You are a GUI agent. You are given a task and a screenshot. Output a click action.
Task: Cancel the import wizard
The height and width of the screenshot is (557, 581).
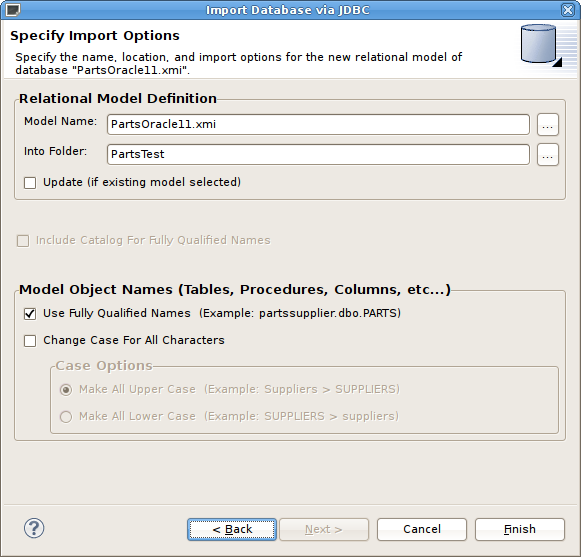[x=422, y=529]
